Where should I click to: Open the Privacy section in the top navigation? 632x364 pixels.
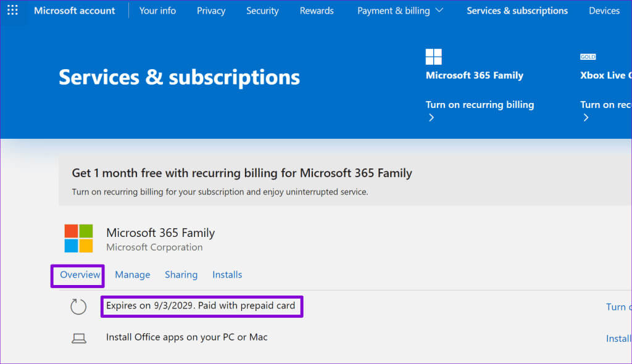coord(211,10)
